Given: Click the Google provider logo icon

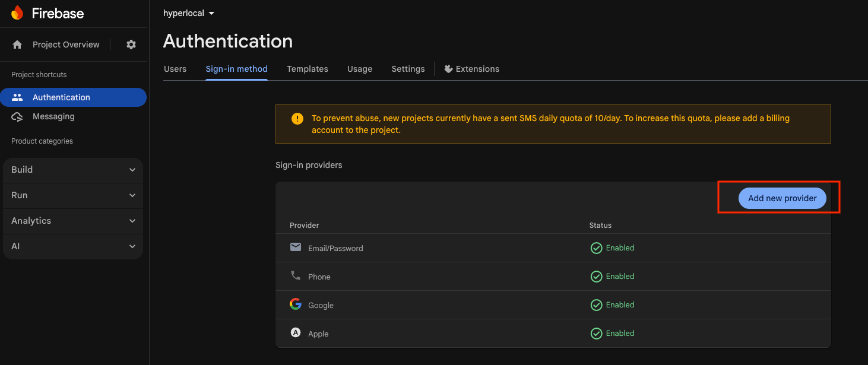Looking at the screenshot, I should (296, 304).
